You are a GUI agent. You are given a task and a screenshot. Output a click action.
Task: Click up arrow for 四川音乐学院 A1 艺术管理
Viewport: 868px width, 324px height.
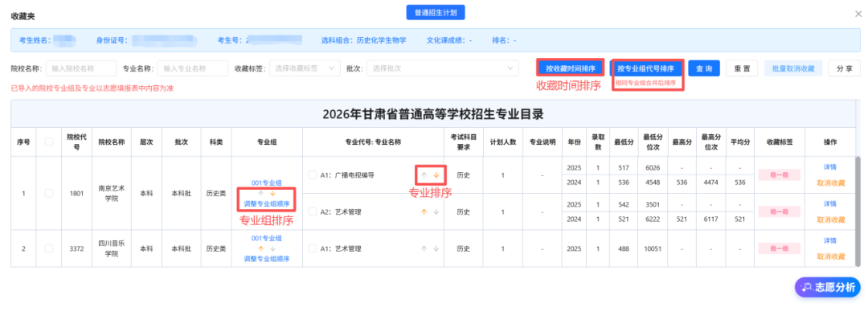(x=424, y=248)
